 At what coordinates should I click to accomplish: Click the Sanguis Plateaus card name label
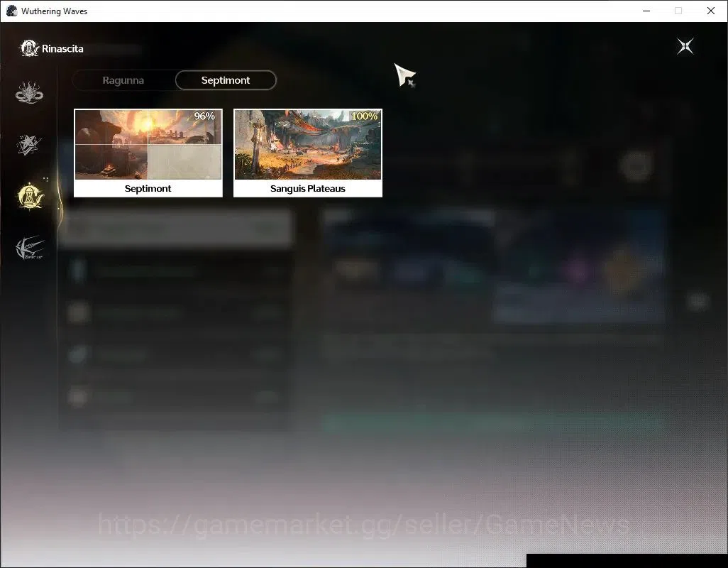click(308, 189)
